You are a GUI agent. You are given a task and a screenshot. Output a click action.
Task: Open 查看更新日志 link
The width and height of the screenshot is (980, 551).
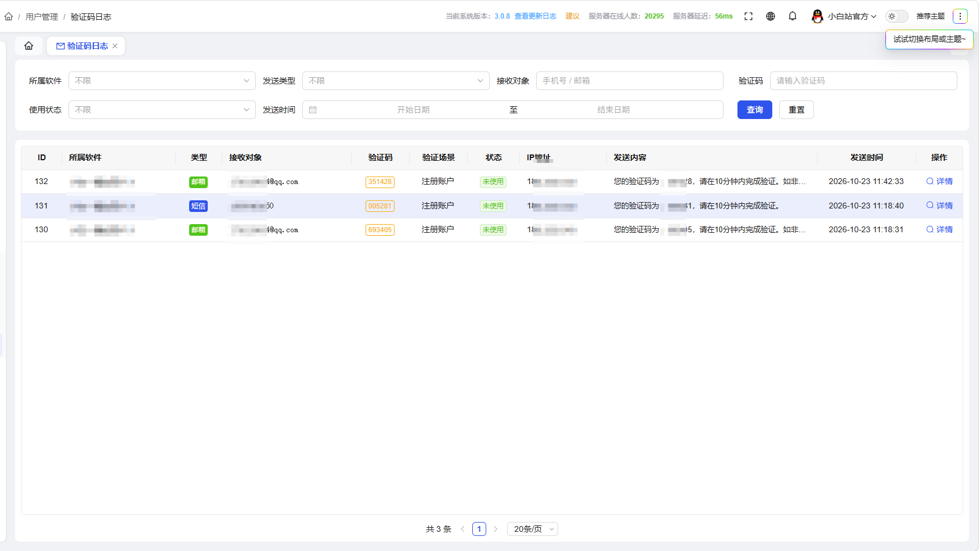pyautogui.click(x=536, y=16)
